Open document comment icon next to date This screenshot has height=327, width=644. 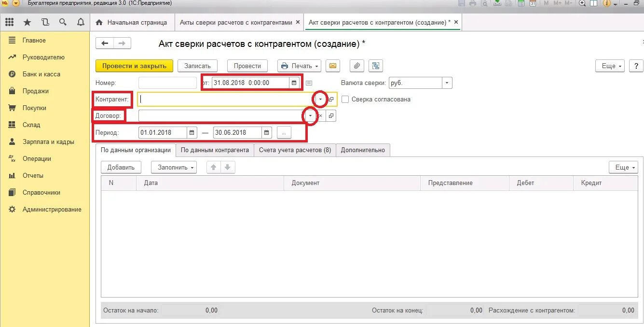tap(309, 83)
